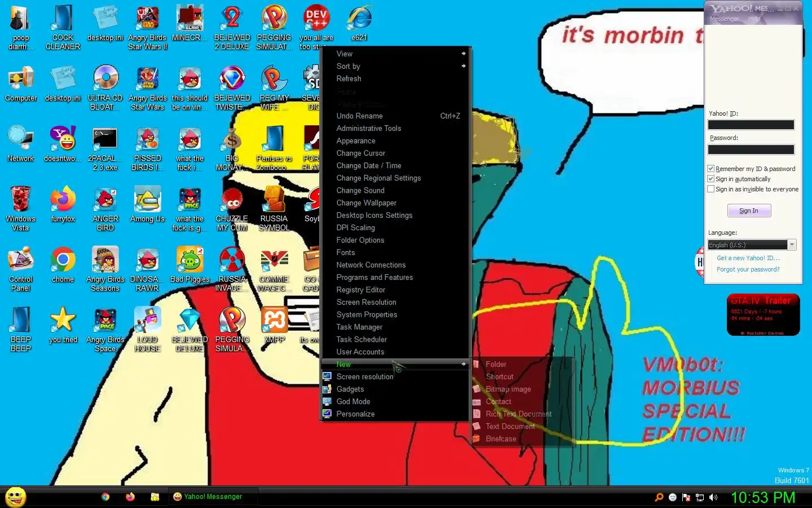The image size is (812, 508).
Task: Open the chome Chrome desktop icon
Action: (x=63, y=265)
